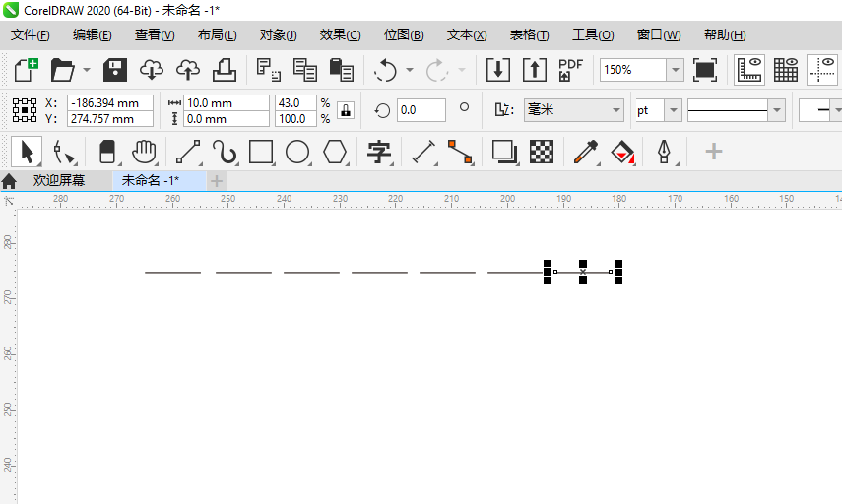The height and width of the screenshot is (504, 842).
Task: Click the X position field
Action: pyautogui.click(x=110, y=102)
